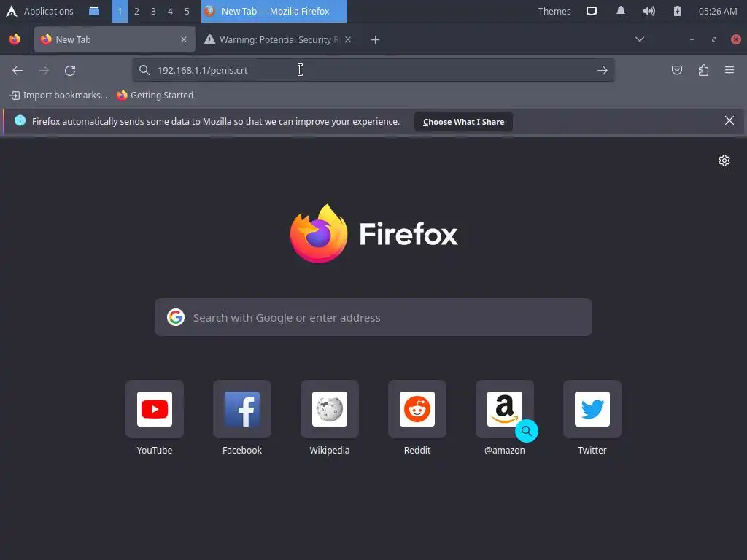747x560 pixels.
Task: Minimize the Firefox window
Action: tap(692, 39)
